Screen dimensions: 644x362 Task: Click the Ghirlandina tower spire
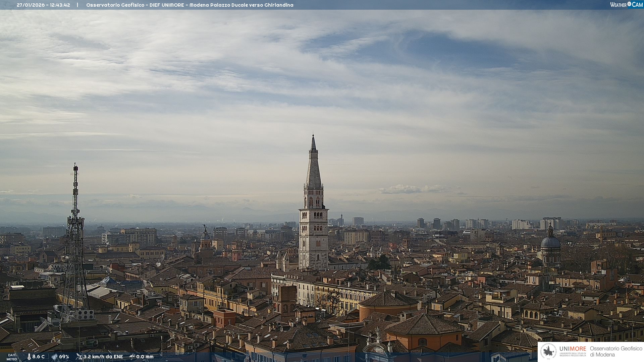pos(313,168)
